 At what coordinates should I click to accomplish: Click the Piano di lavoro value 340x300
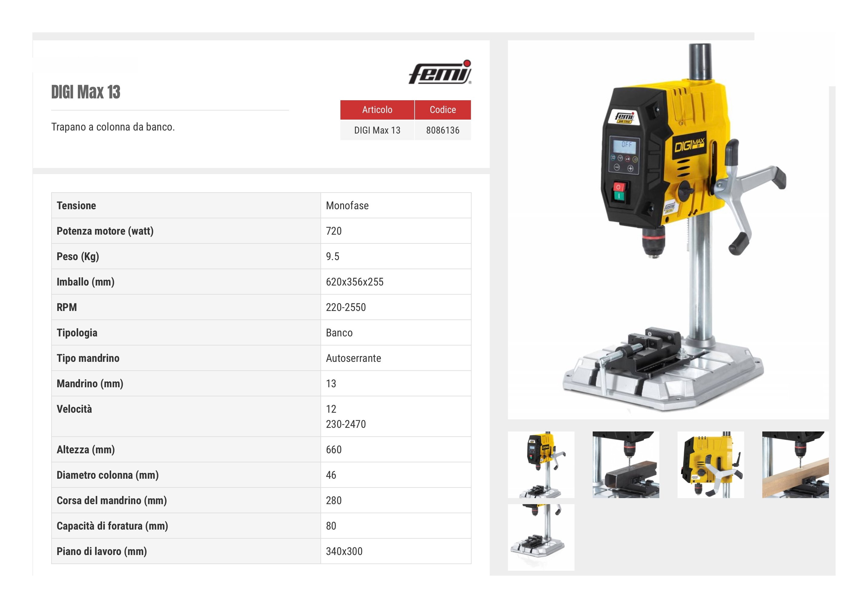(344, 551)
